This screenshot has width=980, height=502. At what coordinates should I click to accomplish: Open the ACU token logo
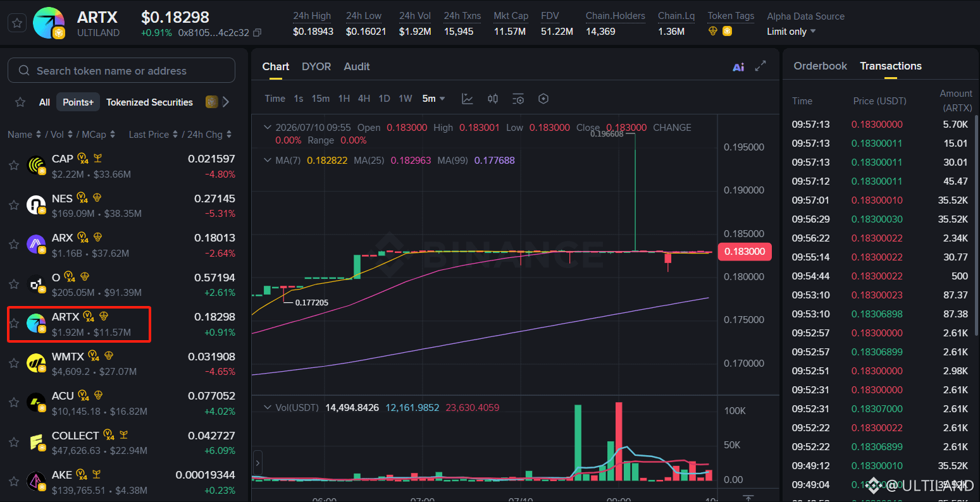36,403
